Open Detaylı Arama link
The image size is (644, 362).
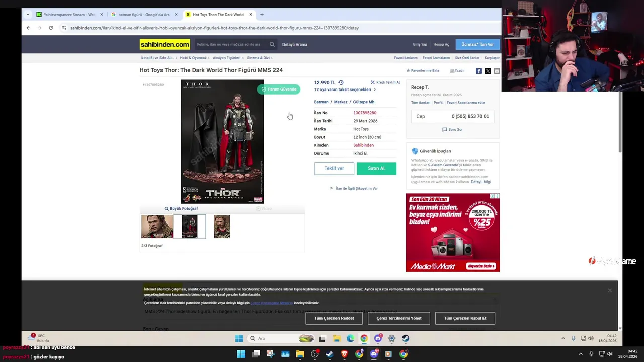[295, 44]
